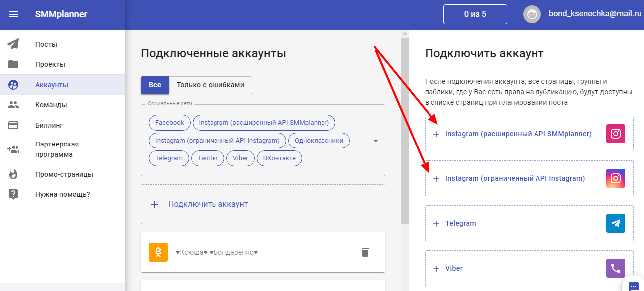Image resolution: width=644 pixels, height=291 pixels.
Task: Toggle the Viber filter chip
Action: pos(241,158)
